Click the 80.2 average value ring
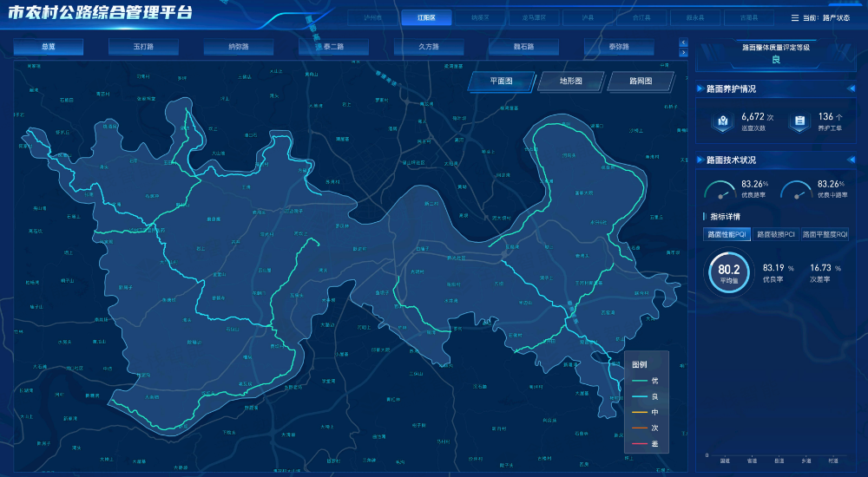 tap(728, 271)
